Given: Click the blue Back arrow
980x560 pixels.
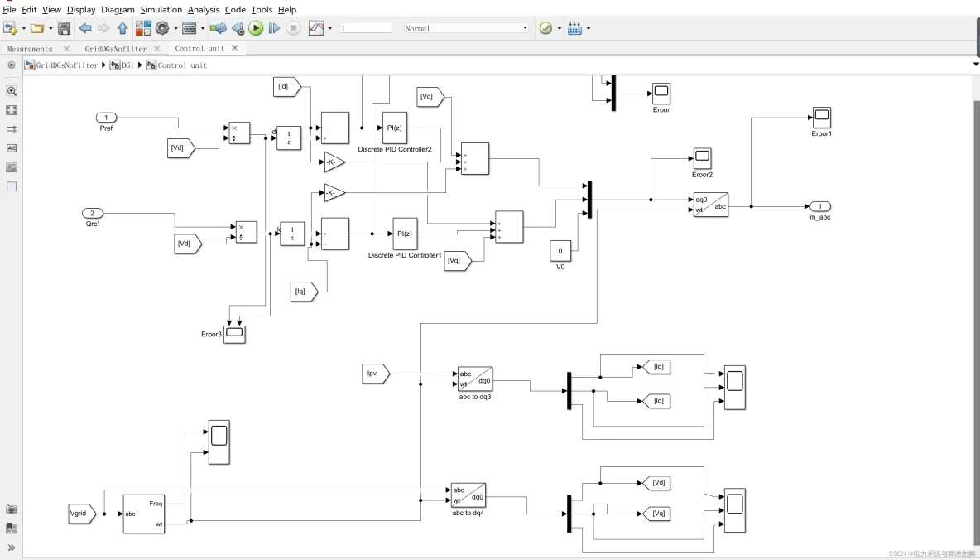Looking at the screenshot, I should point(85,28).
